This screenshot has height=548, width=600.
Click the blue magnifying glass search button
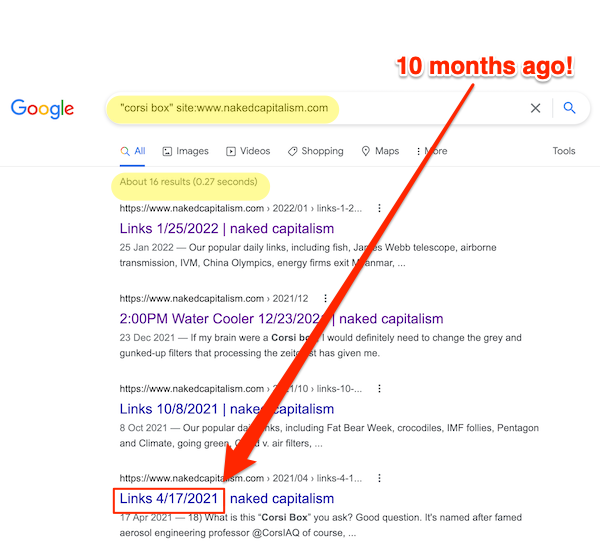click(x=569, y=108)
